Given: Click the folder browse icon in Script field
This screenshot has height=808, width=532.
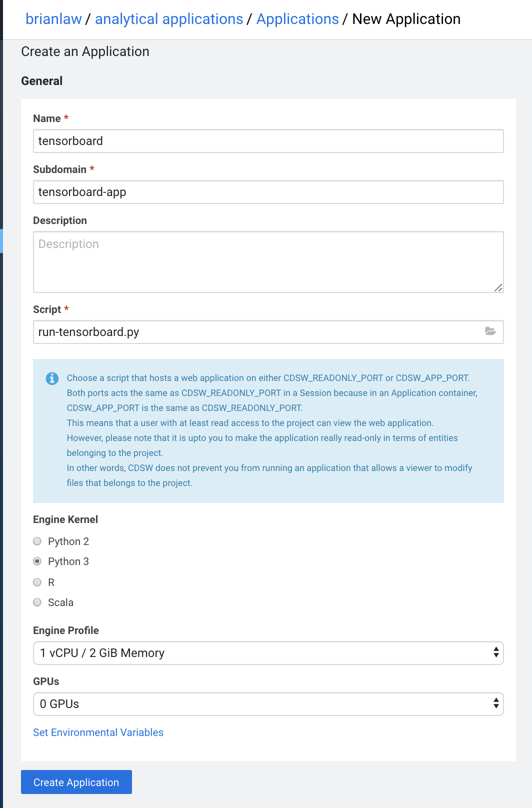Looking at the screenshot, I should coord(490,331).
